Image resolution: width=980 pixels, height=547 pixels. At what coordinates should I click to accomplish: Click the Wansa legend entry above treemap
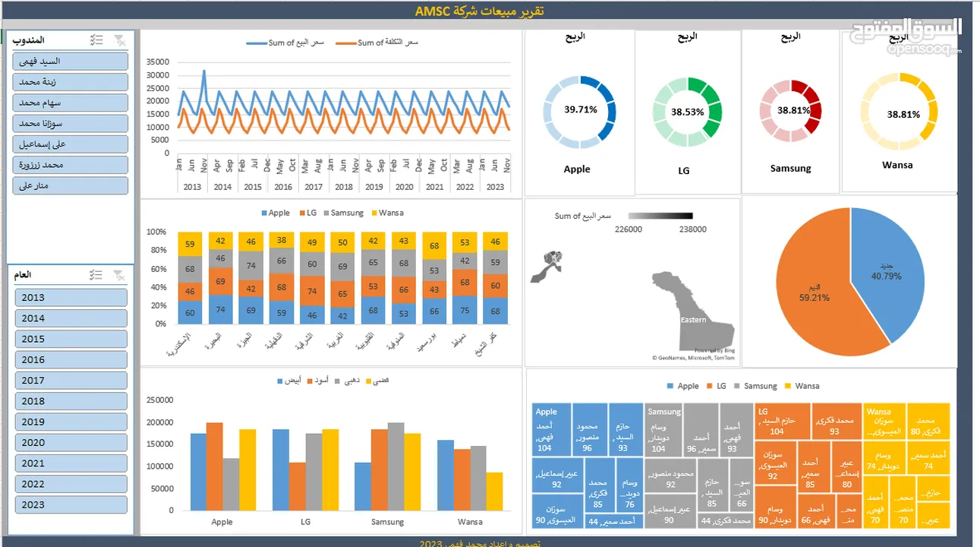[802, 386]
